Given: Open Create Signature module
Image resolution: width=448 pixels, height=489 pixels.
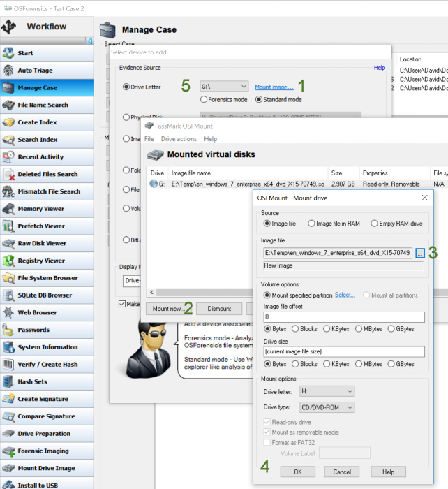Looking at the screenshot, I should pyautogui.click(x=47, y=399).
